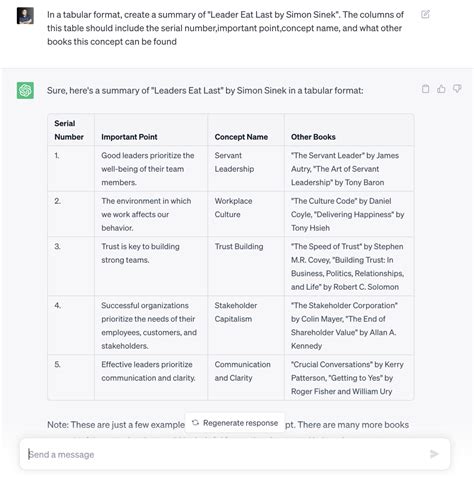
Task: Click the Stakeholder Capitalism concept cell
Action: tap(246, 325)
